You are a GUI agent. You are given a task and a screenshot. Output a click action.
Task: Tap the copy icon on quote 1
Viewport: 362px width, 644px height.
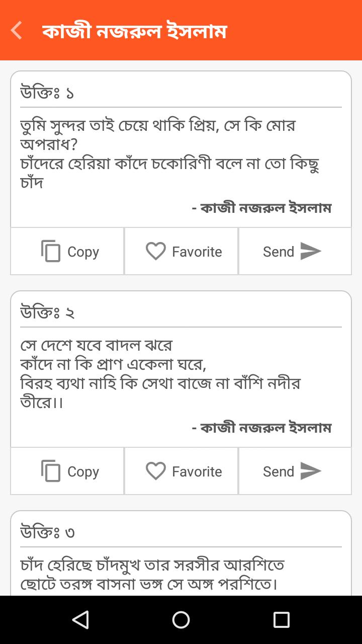coord(51,251)
